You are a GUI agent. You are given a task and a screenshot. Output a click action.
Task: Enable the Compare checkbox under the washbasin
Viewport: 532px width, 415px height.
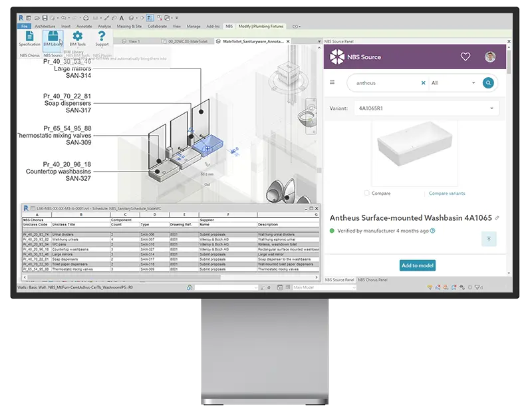(366, 194)
